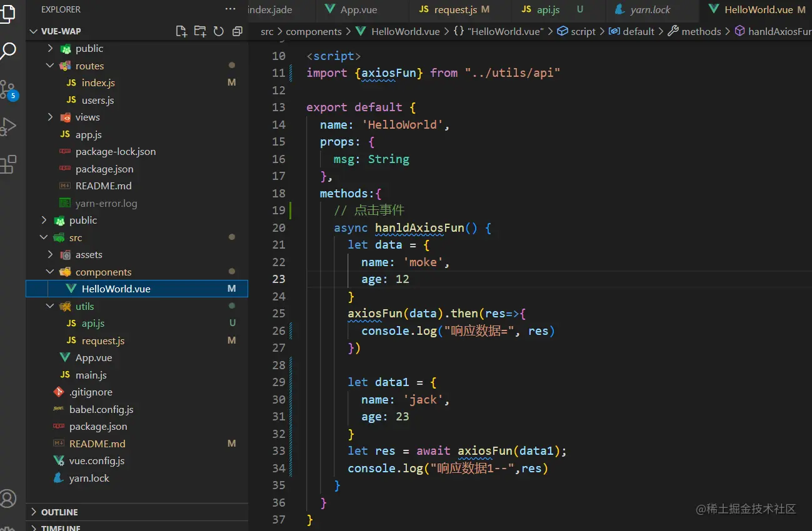Expand the OUTLINE section

[x=59, y=512]
